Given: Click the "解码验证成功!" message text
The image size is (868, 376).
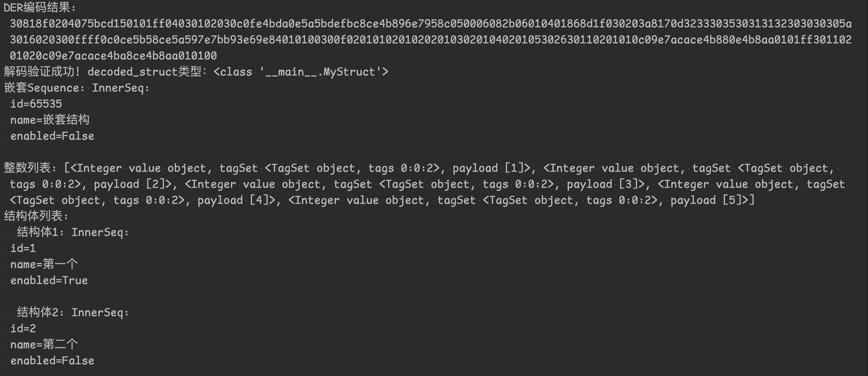Looking at the screenshot, I should (x=42, y=72).
